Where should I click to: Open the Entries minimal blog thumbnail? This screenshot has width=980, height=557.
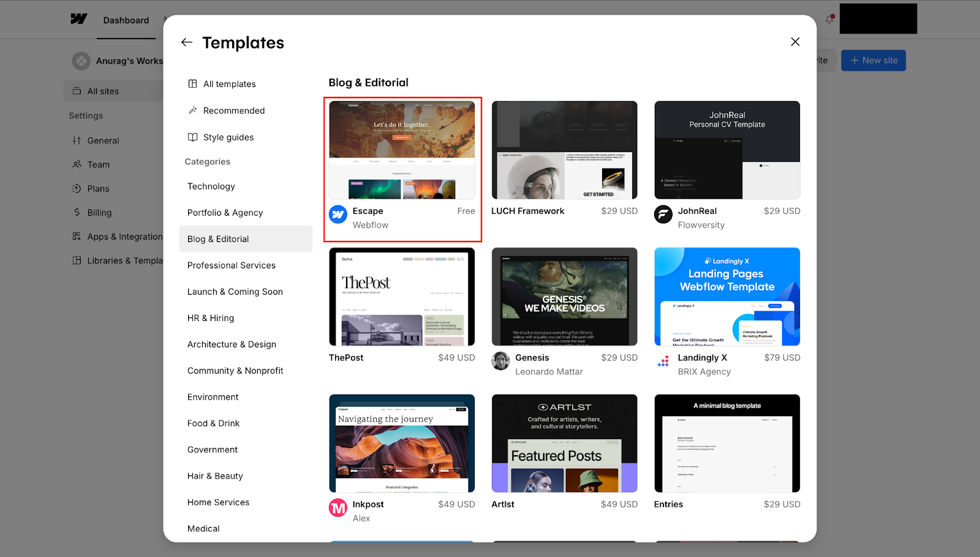click(x=727, y=444)
